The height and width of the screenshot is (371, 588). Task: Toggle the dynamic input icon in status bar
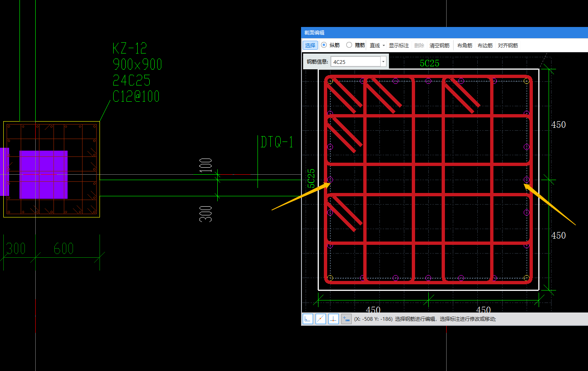pos(346,319)
